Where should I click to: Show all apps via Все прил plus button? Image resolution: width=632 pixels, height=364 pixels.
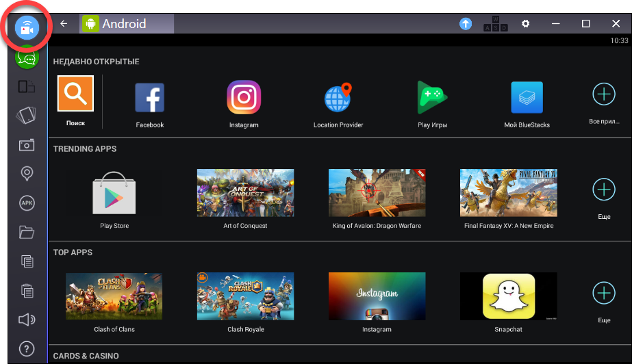click(604, 94)
